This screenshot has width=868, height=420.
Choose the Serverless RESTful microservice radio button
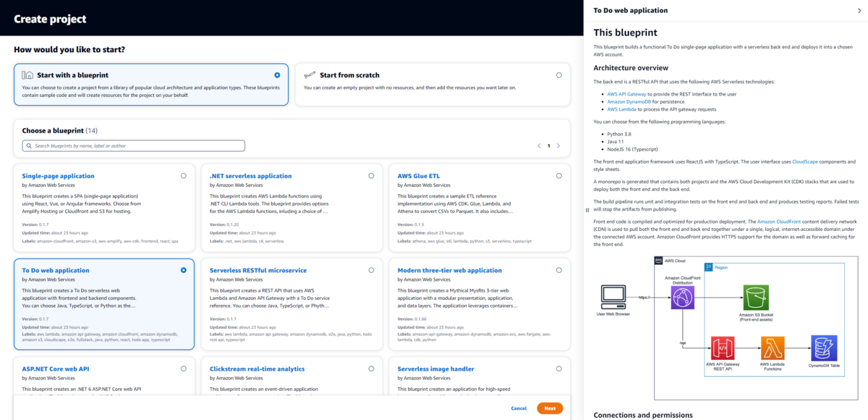click(x=371, y=270)
